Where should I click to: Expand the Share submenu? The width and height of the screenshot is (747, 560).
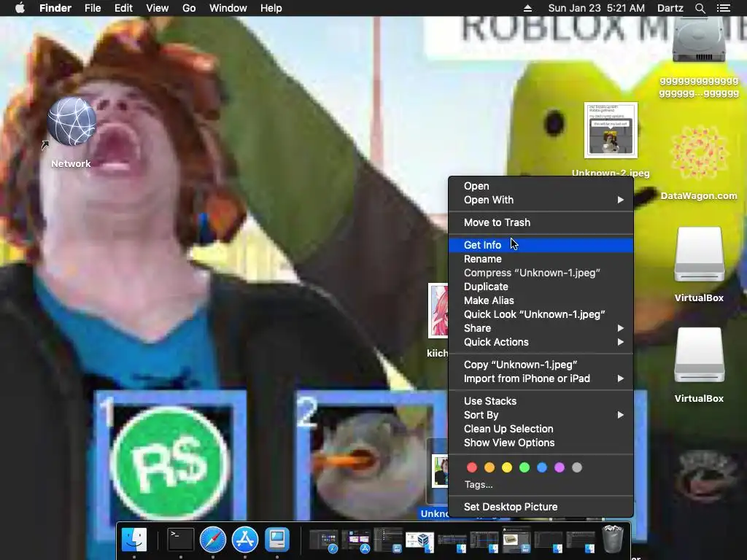pos(541,328)
